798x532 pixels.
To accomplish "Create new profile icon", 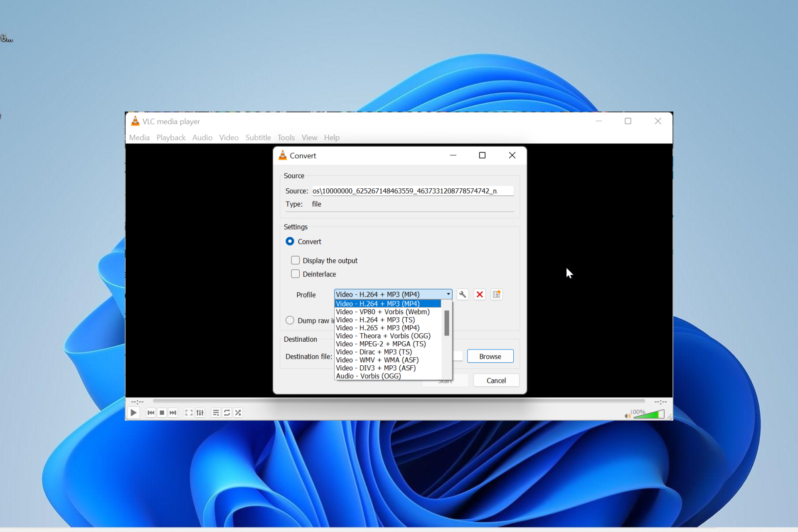I will (497, 295).
